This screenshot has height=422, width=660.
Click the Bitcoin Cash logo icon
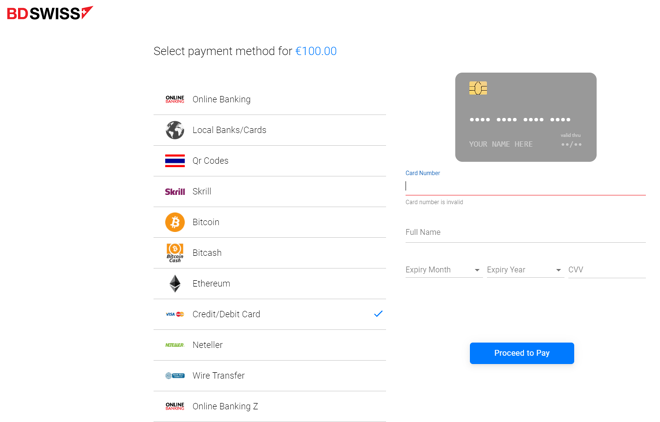175,253
